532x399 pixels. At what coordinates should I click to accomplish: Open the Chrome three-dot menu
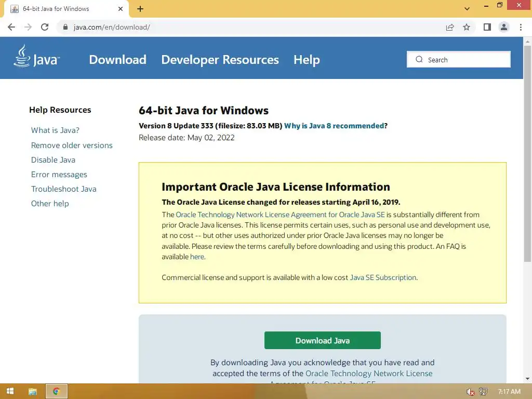tap(521, 27)
